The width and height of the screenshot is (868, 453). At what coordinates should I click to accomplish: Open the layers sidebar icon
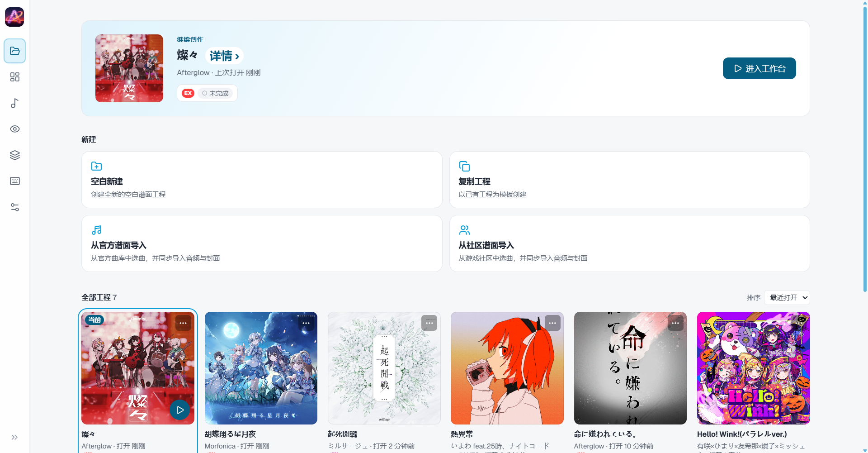(x=14, y=155)
